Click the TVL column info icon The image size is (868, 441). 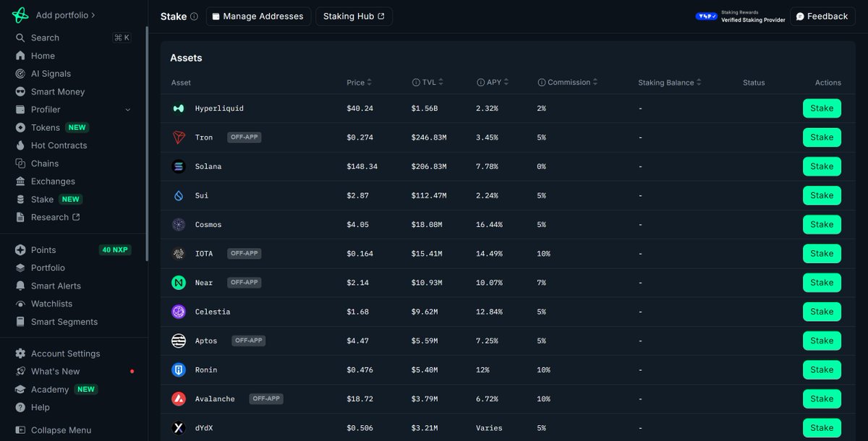tap(416, 82)
